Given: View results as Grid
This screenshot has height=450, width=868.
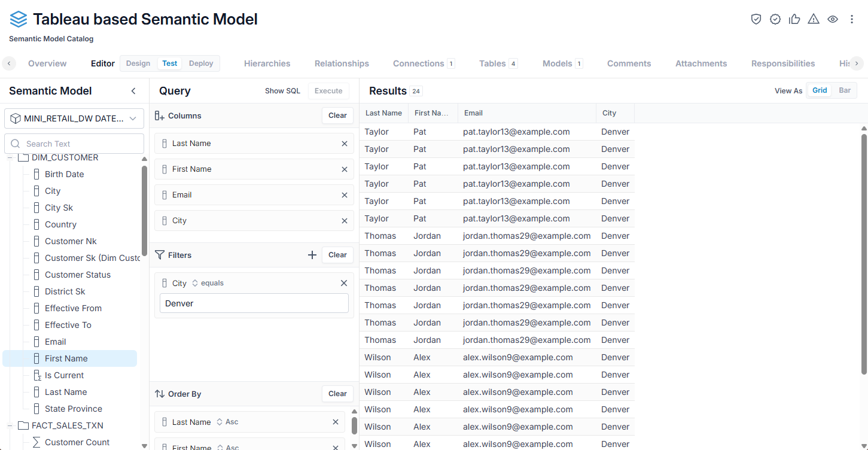Looking at the screenshot, I should (820, 90).
